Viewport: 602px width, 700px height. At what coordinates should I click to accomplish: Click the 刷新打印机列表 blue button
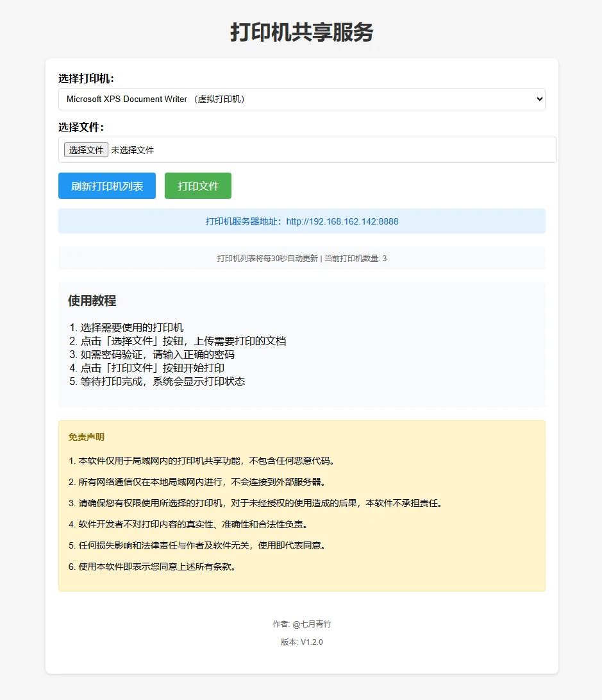(x=106, y=185)
